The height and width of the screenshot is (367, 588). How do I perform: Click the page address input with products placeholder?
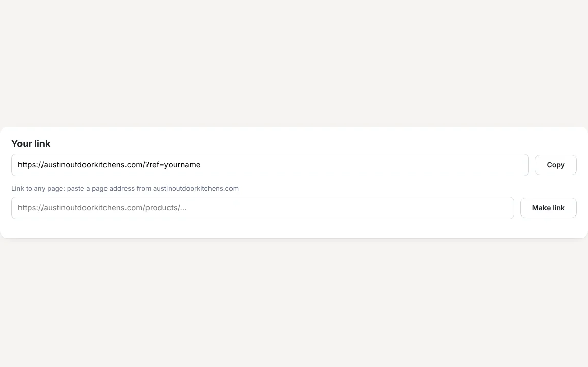click(x=262, y=208)
